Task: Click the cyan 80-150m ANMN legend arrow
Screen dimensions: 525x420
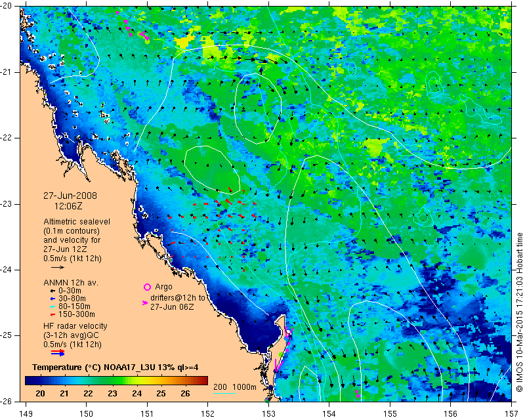Action: [52, 306]
